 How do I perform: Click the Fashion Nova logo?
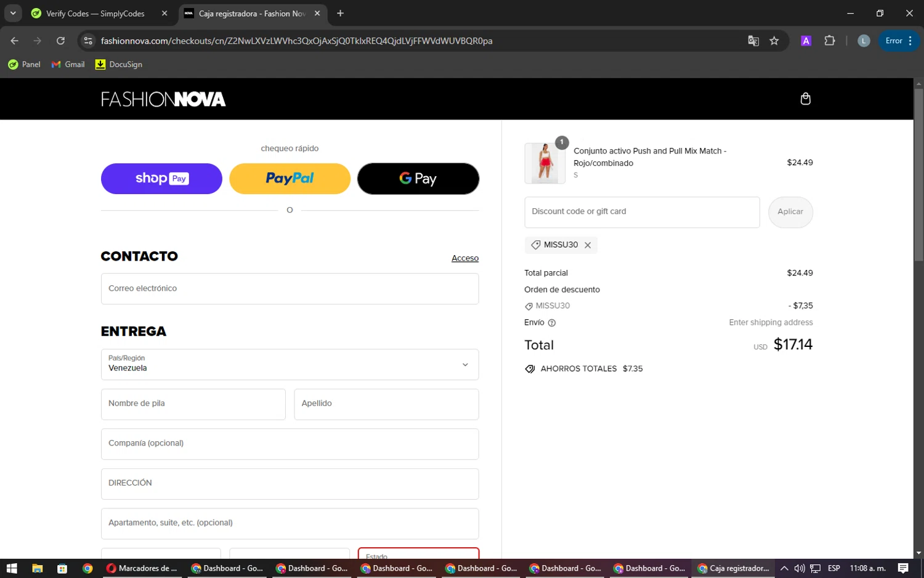(163, 99)
